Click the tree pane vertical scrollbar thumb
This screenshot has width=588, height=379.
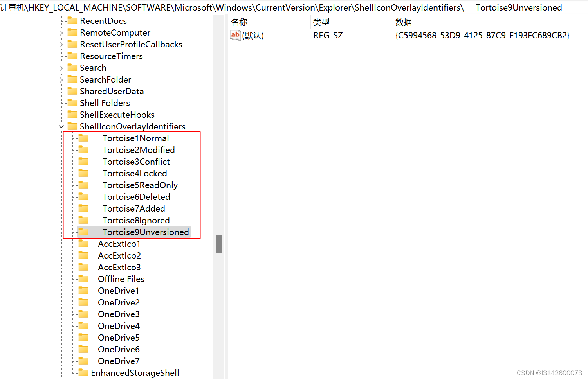218,244
